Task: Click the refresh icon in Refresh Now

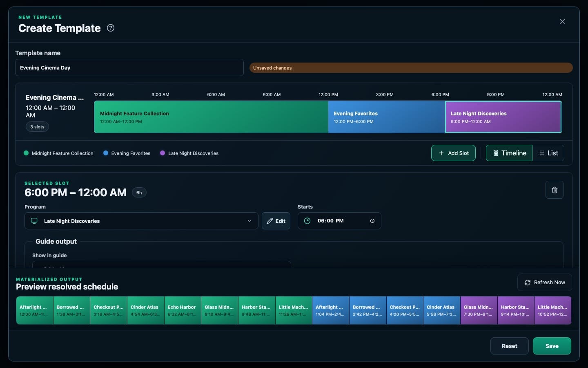Action: [528, 283]
